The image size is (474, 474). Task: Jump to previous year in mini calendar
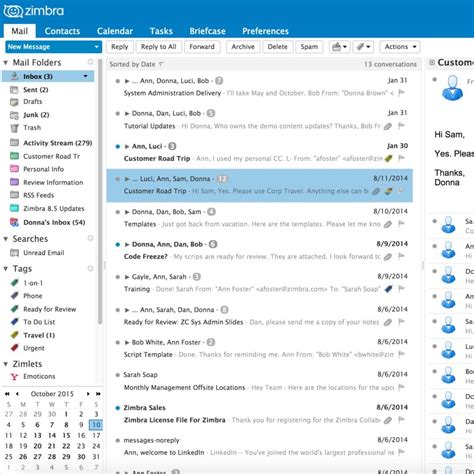pyautogui.click(x=7, y=394)
